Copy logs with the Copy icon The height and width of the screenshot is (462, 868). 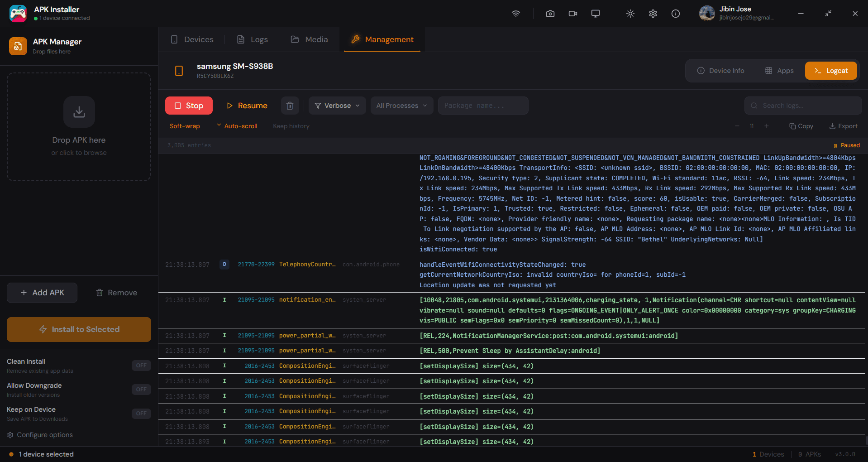(801, 126)
